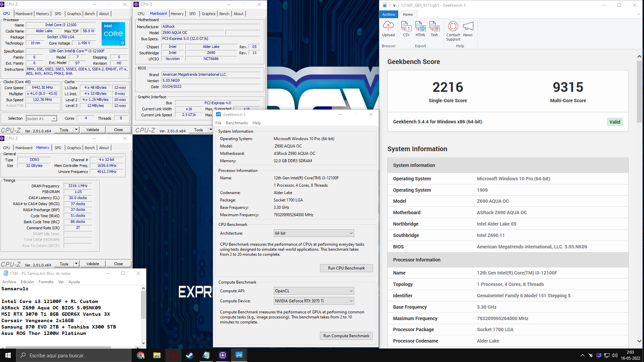644x362 pixels.
Task: Click the Valid badge in Geekbench Score
Action: pyautogui.click(x=614, y=122)
